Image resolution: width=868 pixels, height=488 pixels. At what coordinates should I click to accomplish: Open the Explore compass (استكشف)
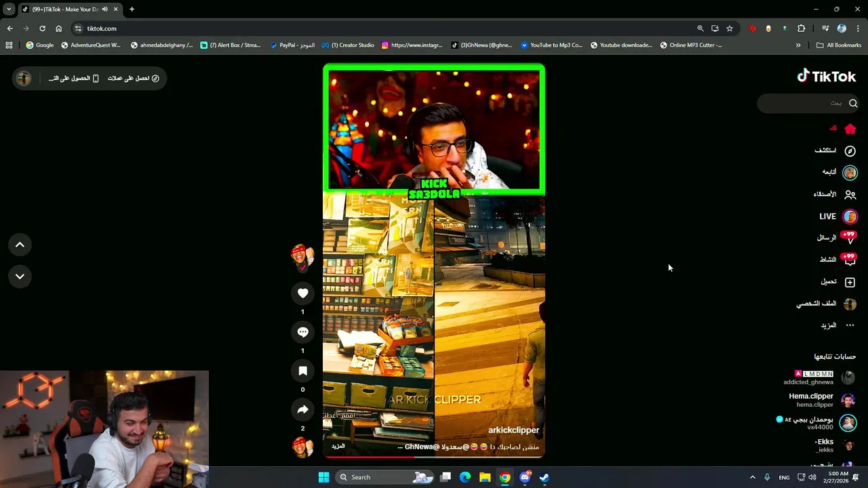click(850, 150)
